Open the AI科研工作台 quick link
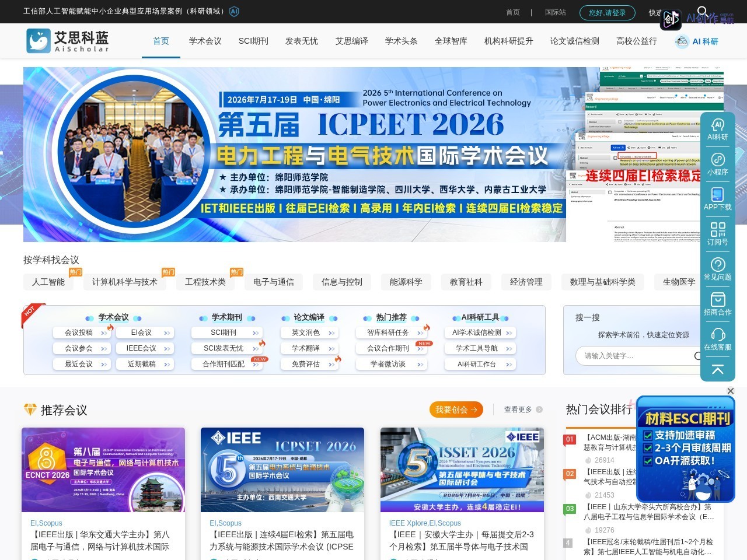This screenshot has height=560, width=747. pos(480,364)
